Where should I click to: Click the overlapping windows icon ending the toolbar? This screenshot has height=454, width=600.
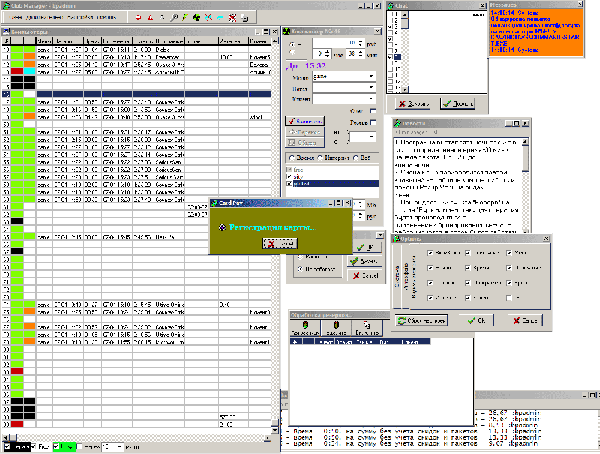(x=244, y=17)
